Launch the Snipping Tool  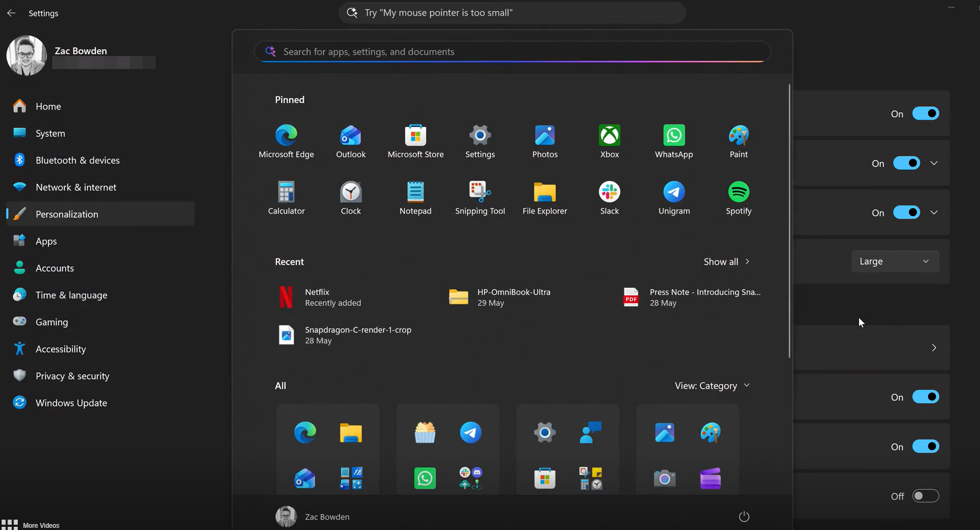[x=480, y=198]
